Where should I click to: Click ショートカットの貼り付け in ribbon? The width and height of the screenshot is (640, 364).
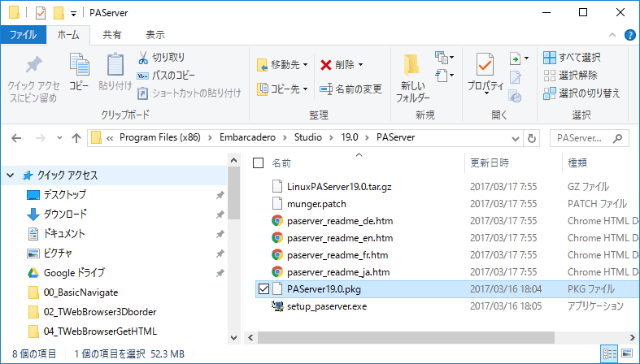point(189,93)
